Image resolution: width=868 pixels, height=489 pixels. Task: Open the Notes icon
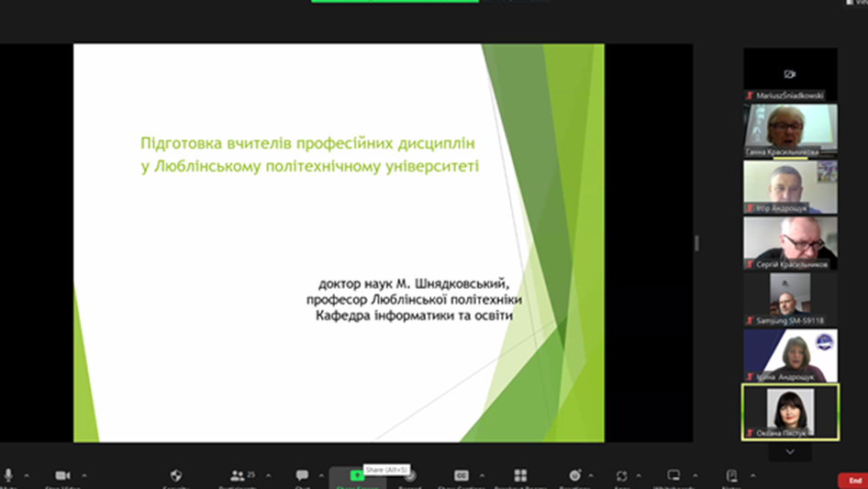point(731,475)
